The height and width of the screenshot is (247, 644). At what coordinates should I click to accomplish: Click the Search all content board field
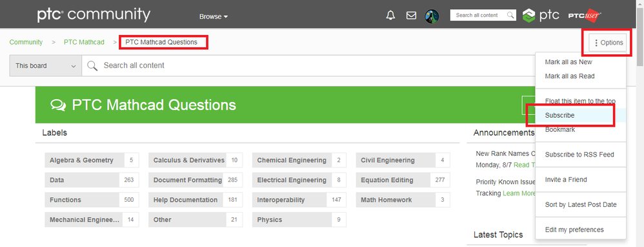pyautogui.click(x=308, y=65)
